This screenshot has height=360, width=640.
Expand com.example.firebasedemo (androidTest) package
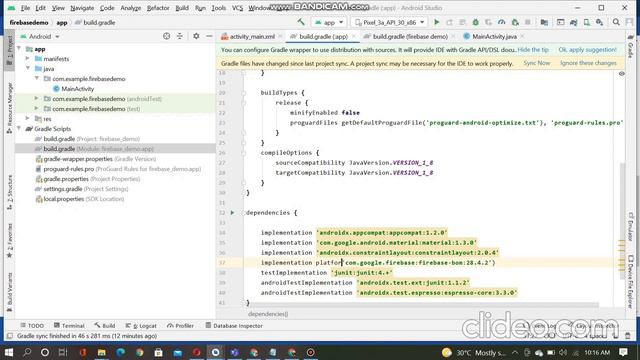(36, 99)
